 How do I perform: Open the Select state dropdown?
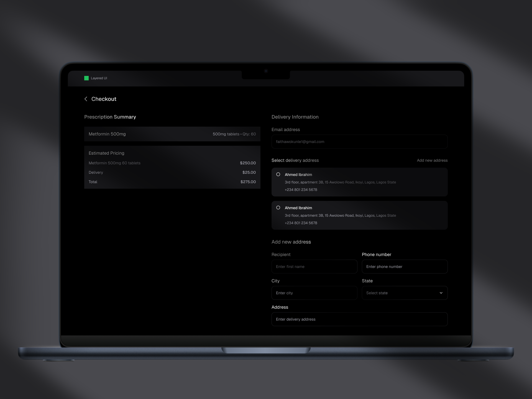(404, 293)
